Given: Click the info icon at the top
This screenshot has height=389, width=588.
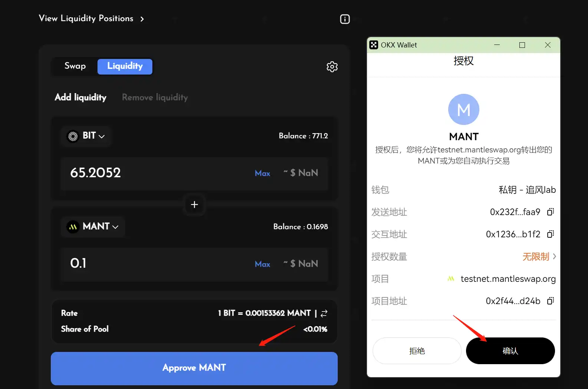Looking at the screenshot, I should (x=345, y=19).
